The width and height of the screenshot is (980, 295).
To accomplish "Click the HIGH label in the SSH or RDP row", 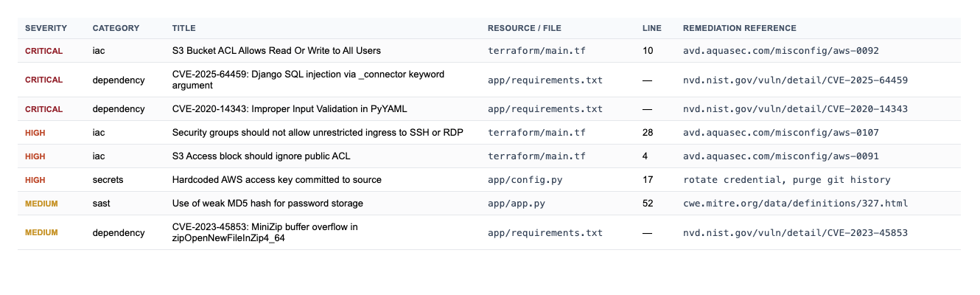I will 35,133.
